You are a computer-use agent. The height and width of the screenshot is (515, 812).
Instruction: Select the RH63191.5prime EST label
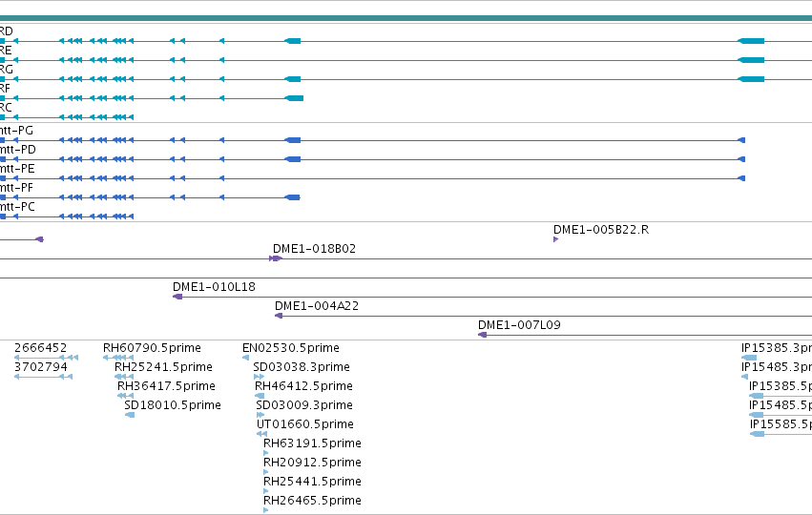click(x=312, y=443)
